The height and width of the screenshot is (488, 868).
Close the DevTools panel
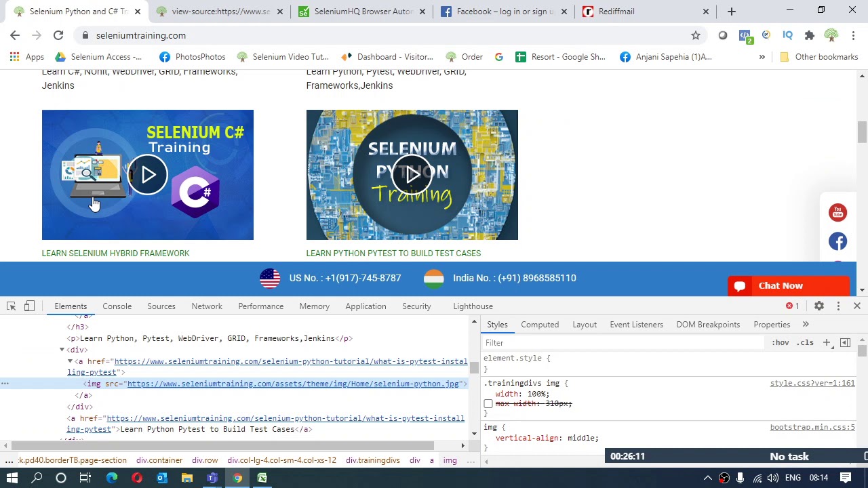click(856, 306)
